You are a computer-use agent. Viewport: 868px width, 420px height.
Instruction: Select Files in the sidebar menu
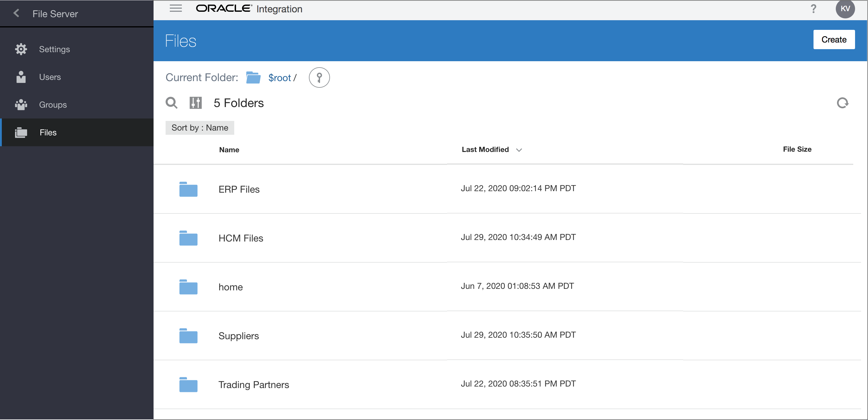48,132
